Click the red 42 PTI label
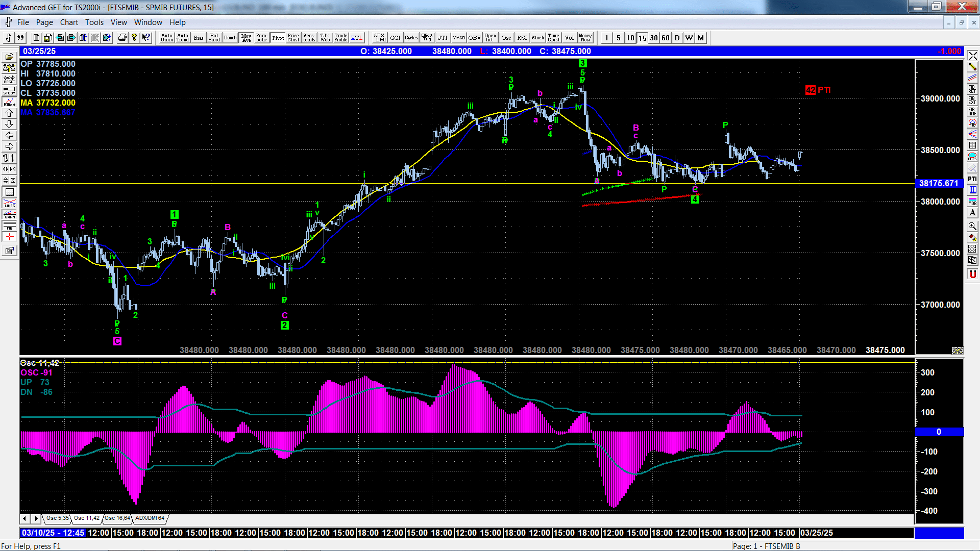The height and width of the screenshot is (551, 980). (x=818, y=90)
